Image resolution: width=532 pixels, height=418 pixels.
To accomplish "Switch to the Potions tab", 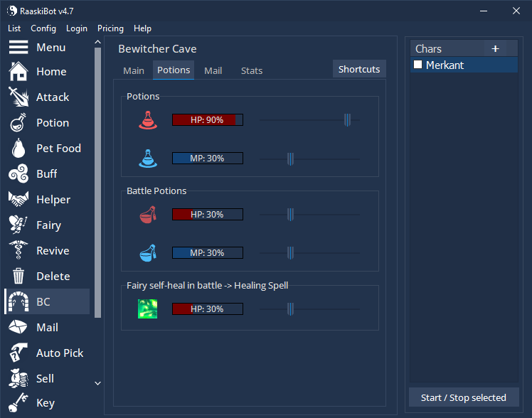I will [x=174, y=70].
